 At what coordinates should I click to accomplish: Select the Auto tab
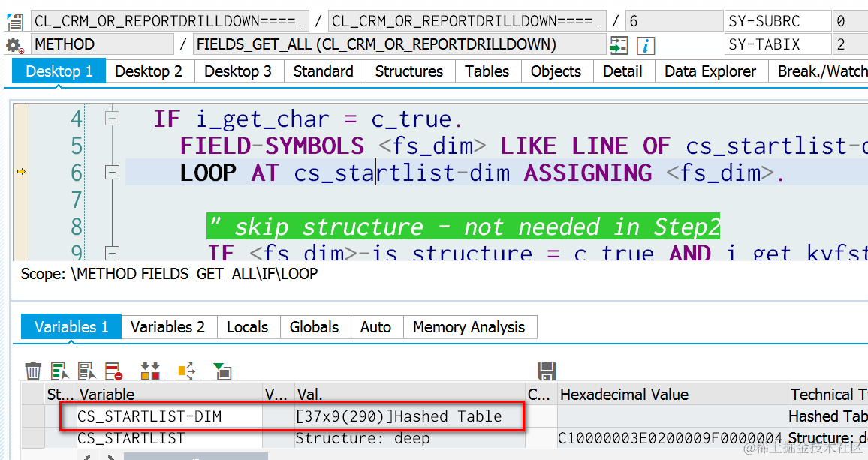coord(376,327)
